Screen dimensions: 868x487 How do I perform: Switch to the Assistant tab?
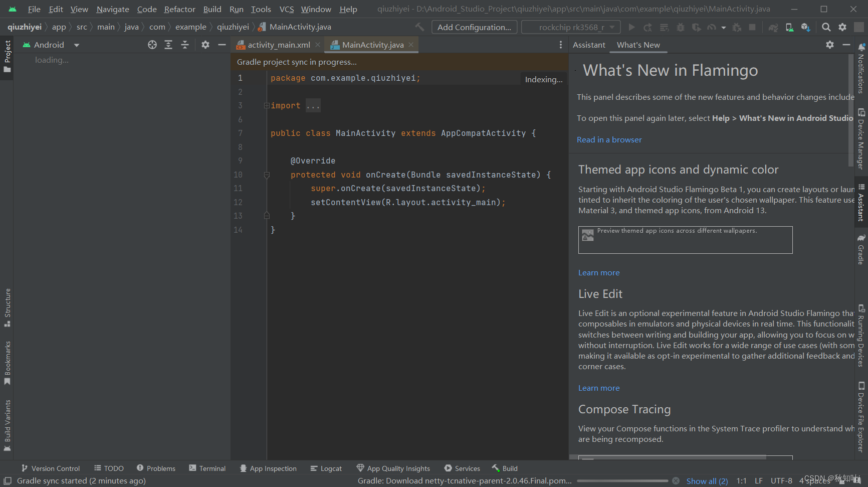(589, 45)
